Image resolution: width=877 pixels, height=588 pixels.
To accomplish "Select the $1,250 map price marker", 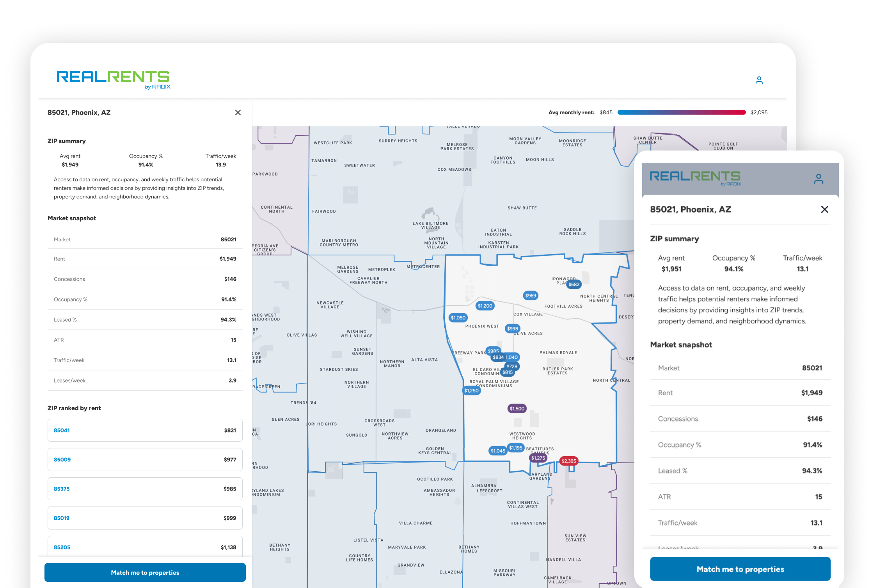I will coord(471,390).
